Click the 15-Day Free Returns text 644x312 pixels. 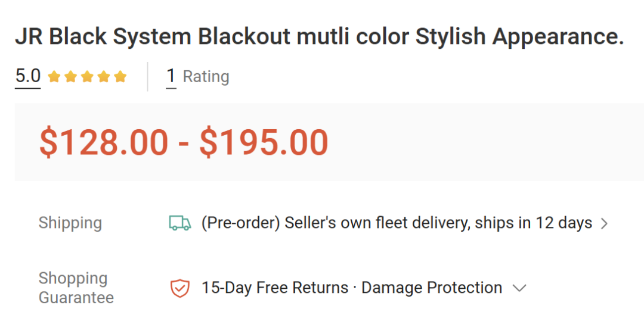click(275, 288)
